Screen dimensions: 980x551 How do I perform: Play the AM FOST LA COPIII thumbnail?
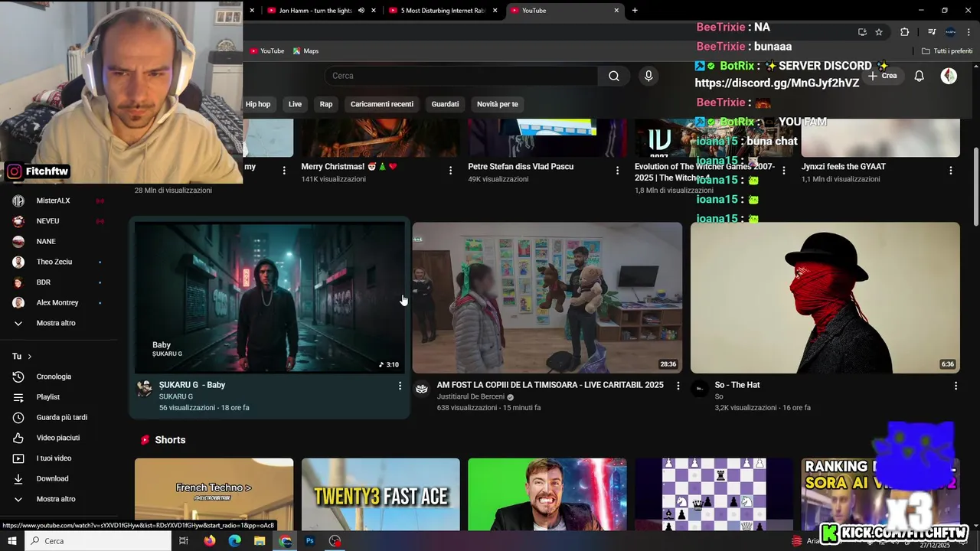point(547,298)
